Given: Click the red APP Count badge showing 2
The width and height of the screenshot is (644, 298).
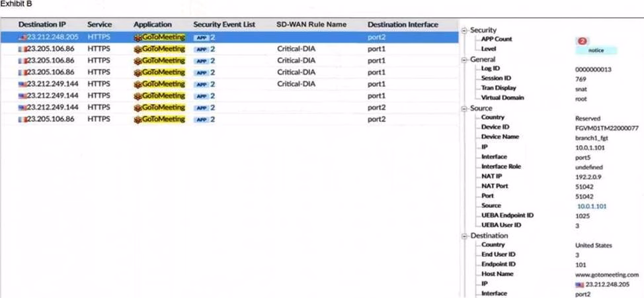Looking at the screenshot, I should click(x=583, y=40).
